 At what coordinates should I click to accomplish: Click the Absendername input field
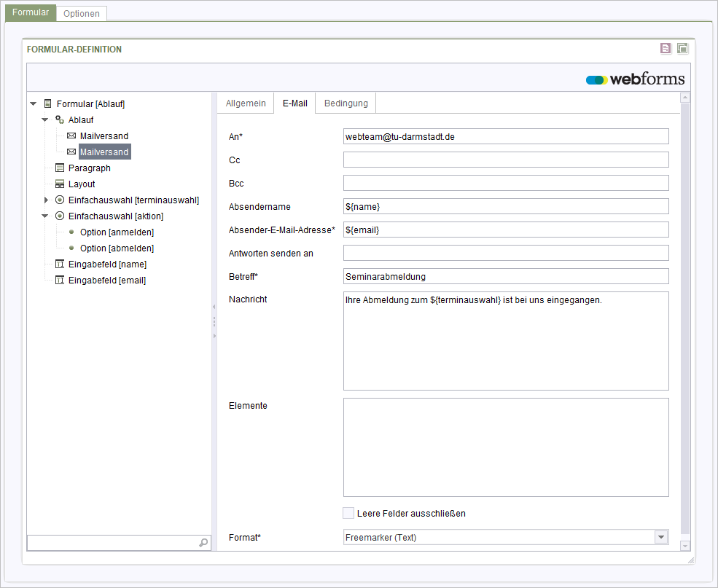(x=506, y=206)
